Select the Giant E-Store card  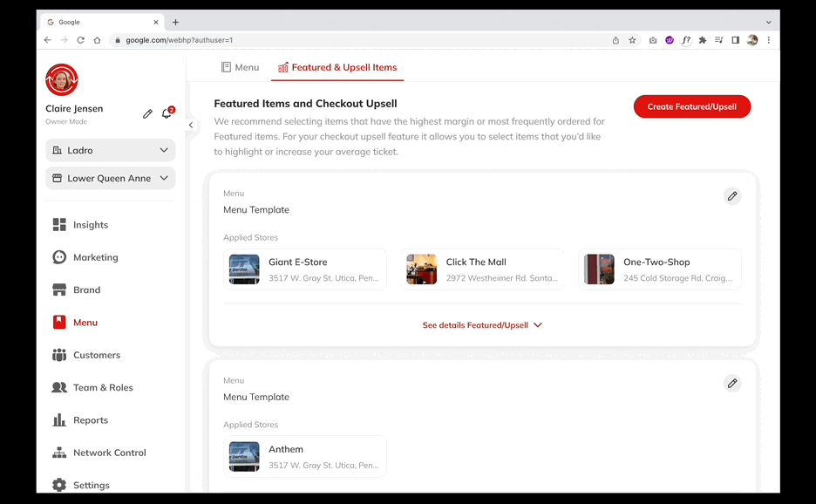[x=305, y=269]
